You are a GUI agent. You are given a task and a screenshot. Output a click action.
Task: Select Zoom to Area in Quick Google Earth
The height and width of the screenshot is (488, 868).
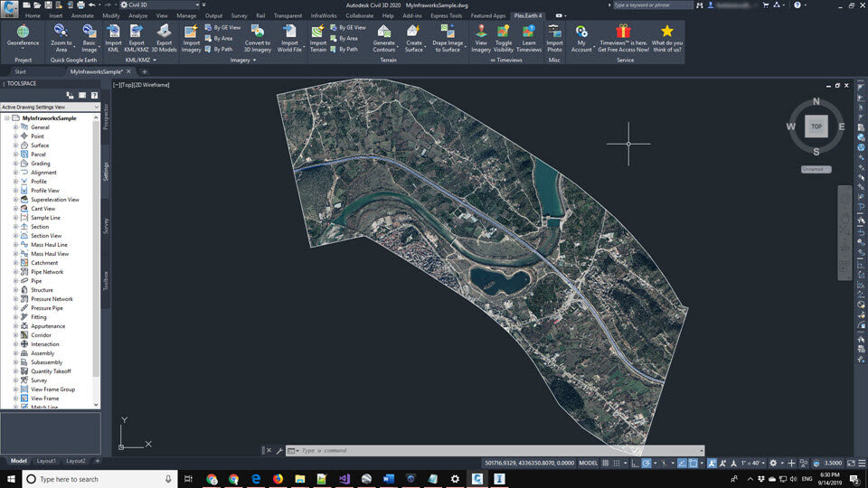pyautogui.click(x=61, y=32)
